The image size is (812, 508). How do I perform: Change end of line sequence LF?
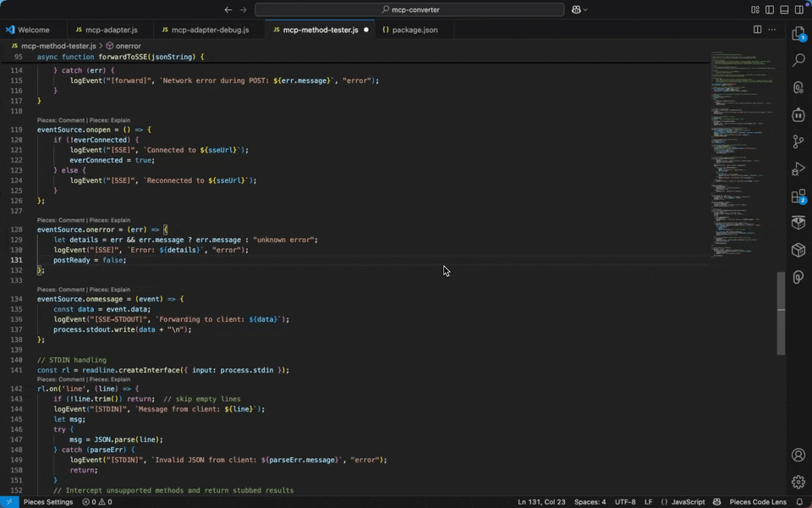[648, 502]
